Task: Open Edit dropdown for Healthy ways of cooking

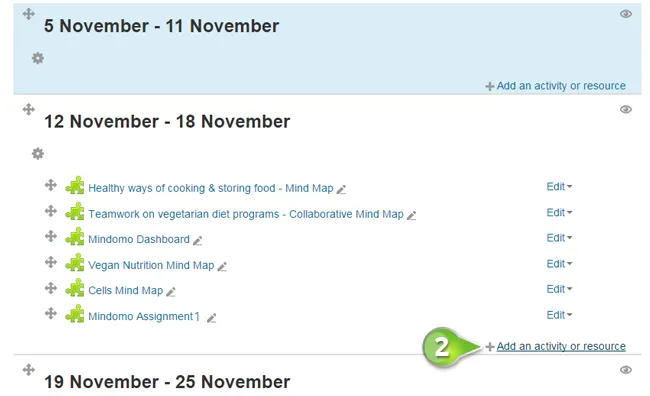Action: click(559, 187)
